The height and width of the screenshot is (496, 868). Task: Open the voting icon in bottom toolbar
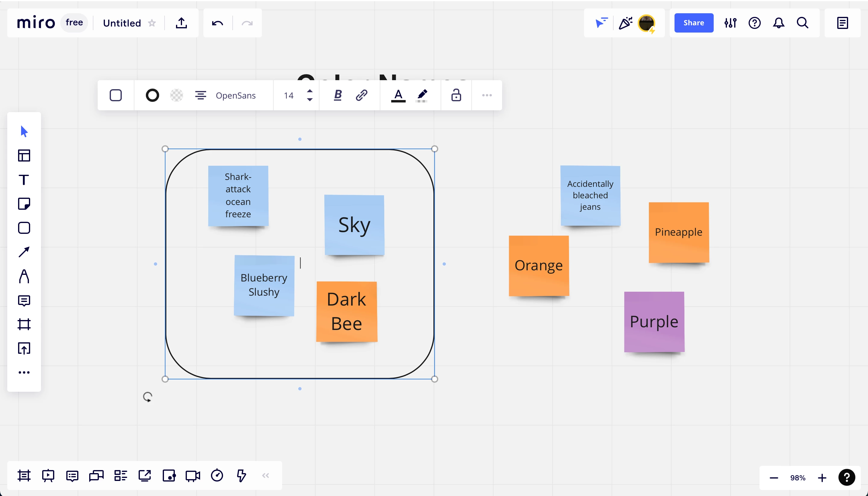169,476
